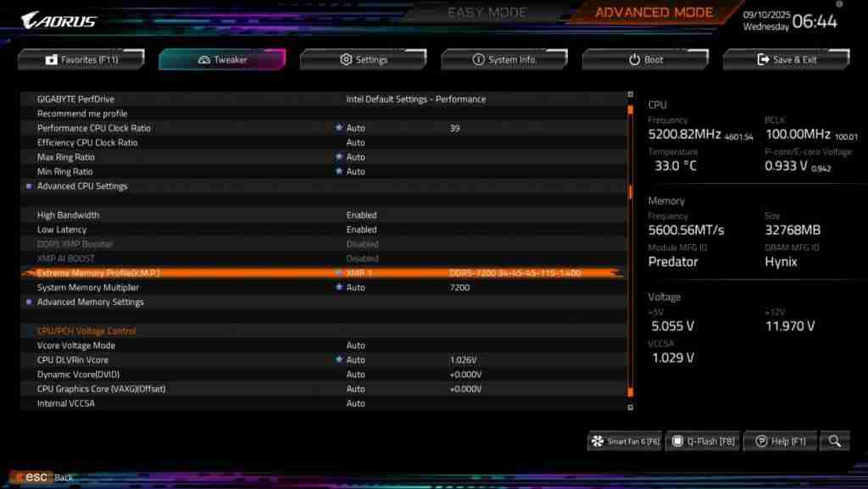This screenshot has width=868, height=489.
Task: Expand Advanced CPU Settings
Action: click(x=81, y=186)
